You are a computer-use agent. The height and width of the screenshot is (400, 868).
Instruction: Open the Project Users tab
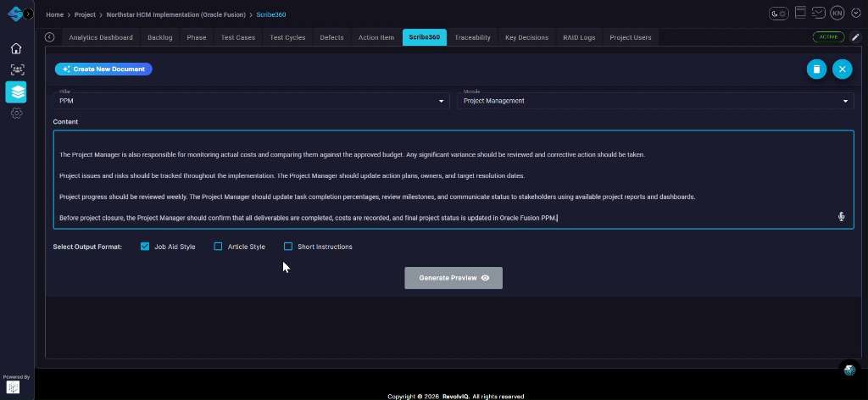point(631,37)
